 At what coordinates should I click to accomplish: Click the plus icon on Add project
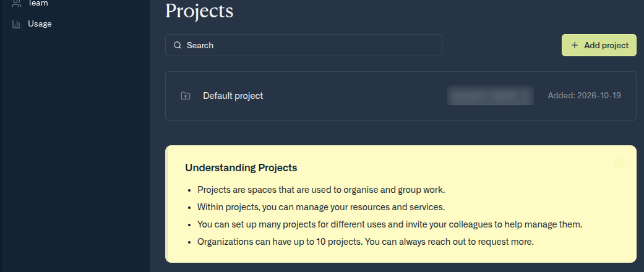point(575,45)
